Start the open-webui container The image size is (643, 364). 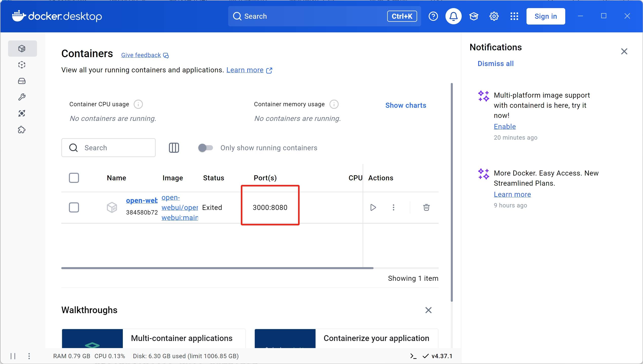(x=373, y=207)
